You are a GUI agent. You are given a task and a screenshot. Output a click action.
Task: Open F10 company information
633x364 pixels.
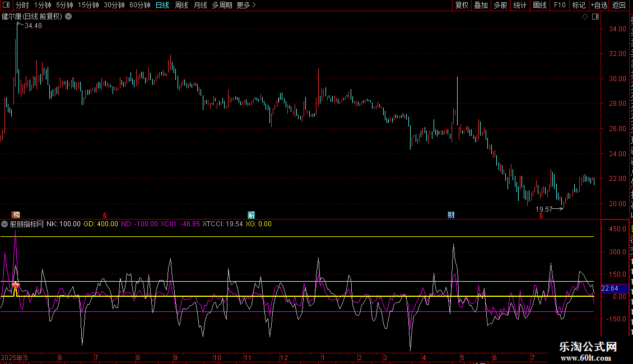click(x=560, y=5)
